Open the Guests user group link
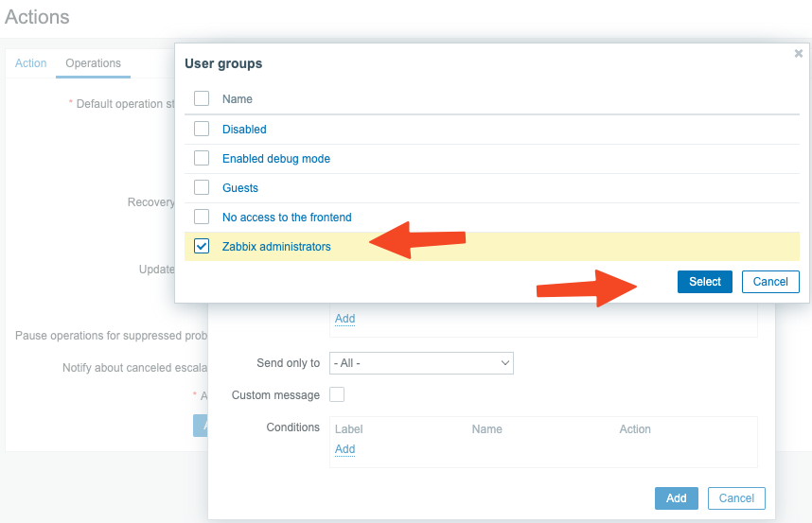The width and height of the screenshot is (812, 523). click(240, 188)
